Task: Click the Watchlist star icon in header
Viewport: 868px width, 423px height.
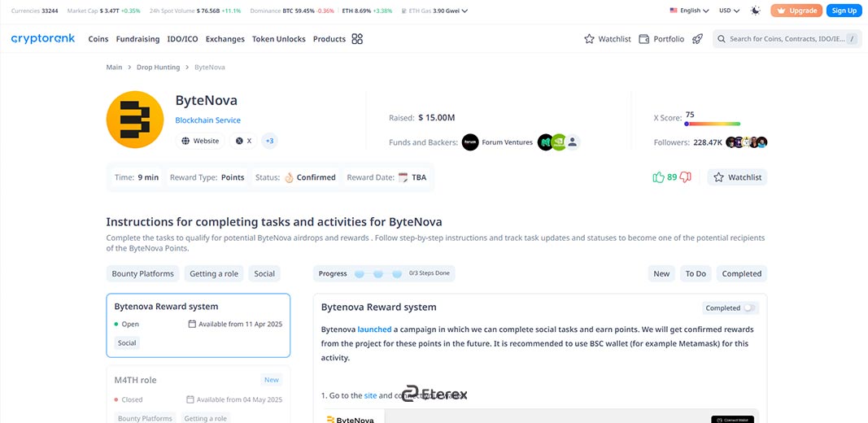Action: [589, 39]
